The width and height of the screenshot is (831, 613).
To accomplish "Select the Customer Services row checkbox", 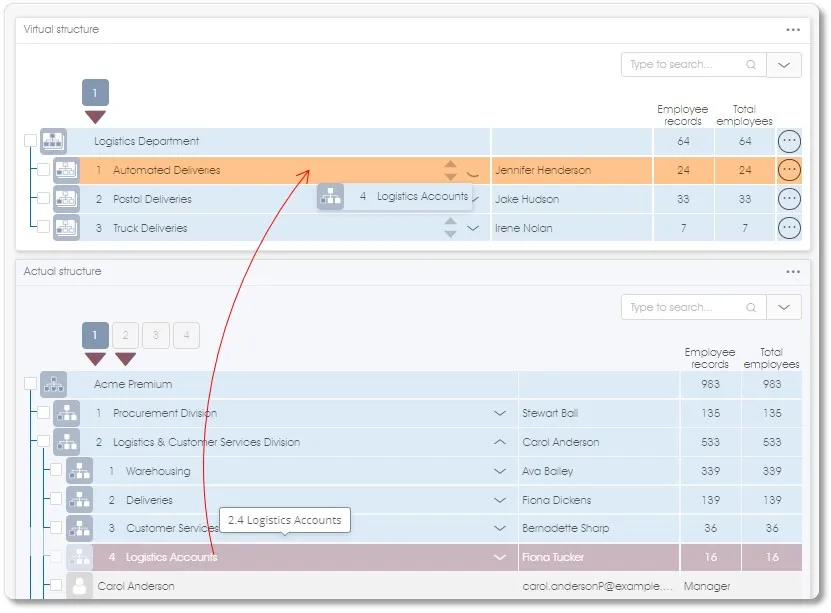I will pos(56,528).
